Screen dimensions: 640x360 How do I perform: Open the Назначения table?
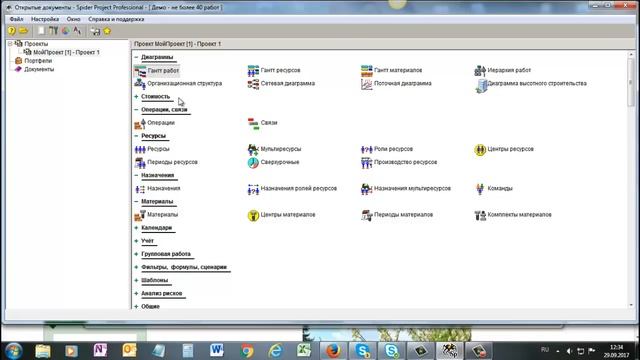point(158,189)
